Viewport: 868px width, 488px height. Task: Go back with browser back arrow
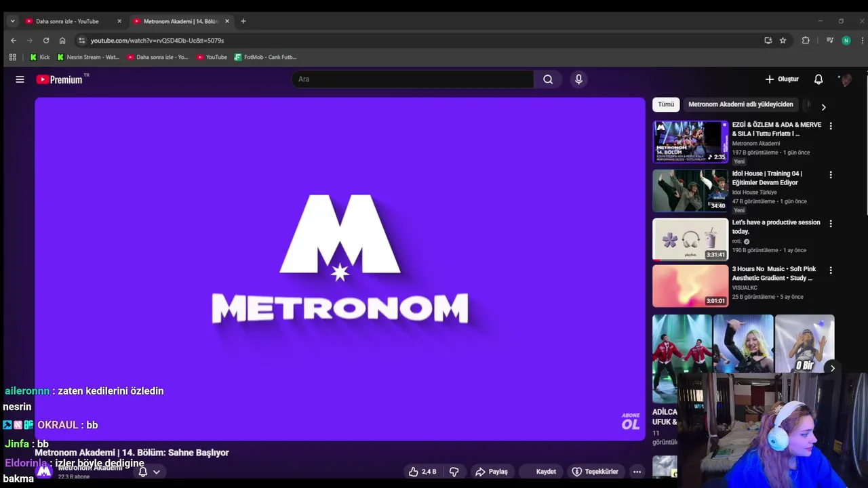pos(14,41)
